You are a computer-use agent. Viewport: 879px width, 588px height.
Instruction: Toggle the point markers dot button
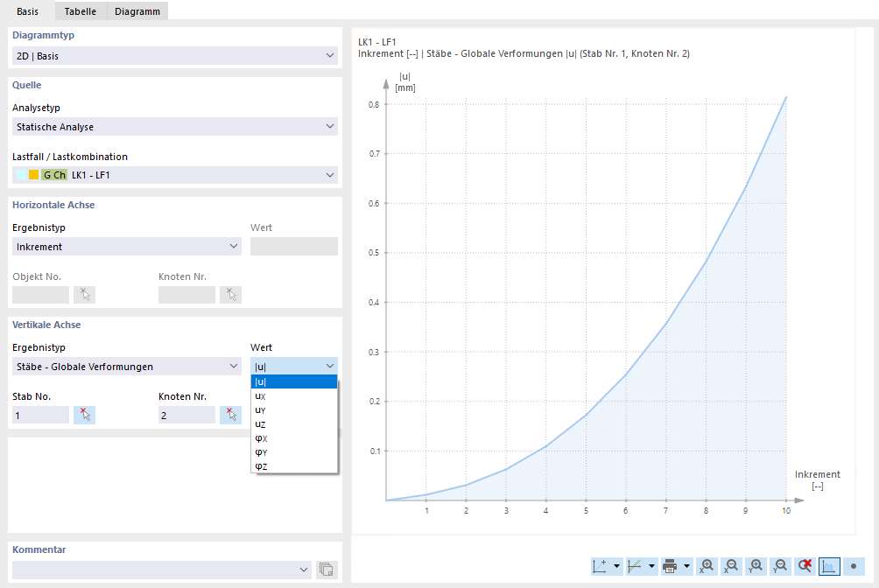854,566
